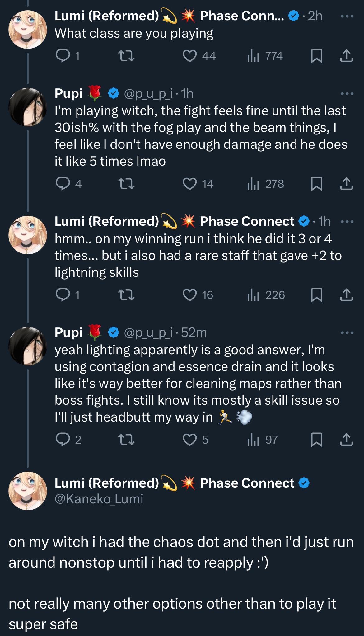Open more options on Pupi's 52m tweet
364x636 pixels.
[347, 333]
